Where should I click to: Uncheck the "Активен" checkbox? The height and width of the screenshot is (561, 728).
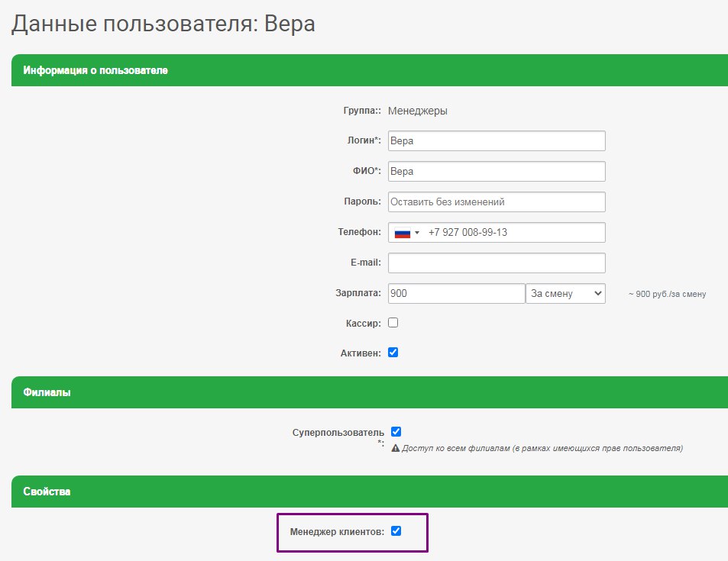tap(393, 352)
